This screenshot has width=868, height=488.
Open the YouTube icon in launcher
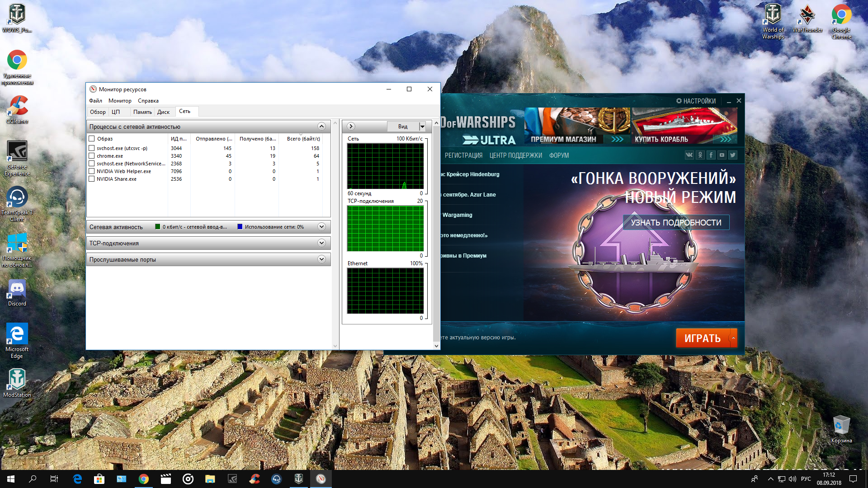tap(722, 155)
